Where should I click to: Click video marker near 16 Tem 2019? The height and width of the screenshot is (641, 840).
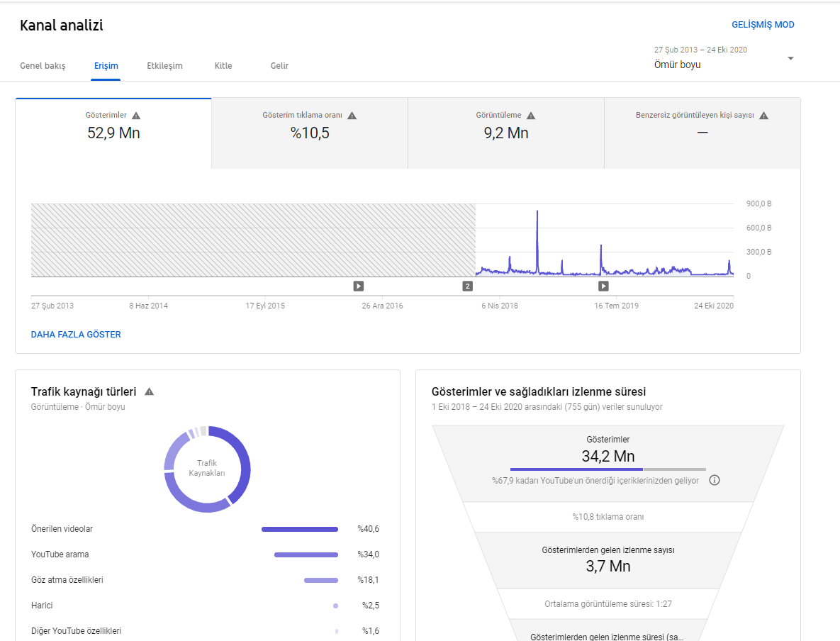coord(603,286)
